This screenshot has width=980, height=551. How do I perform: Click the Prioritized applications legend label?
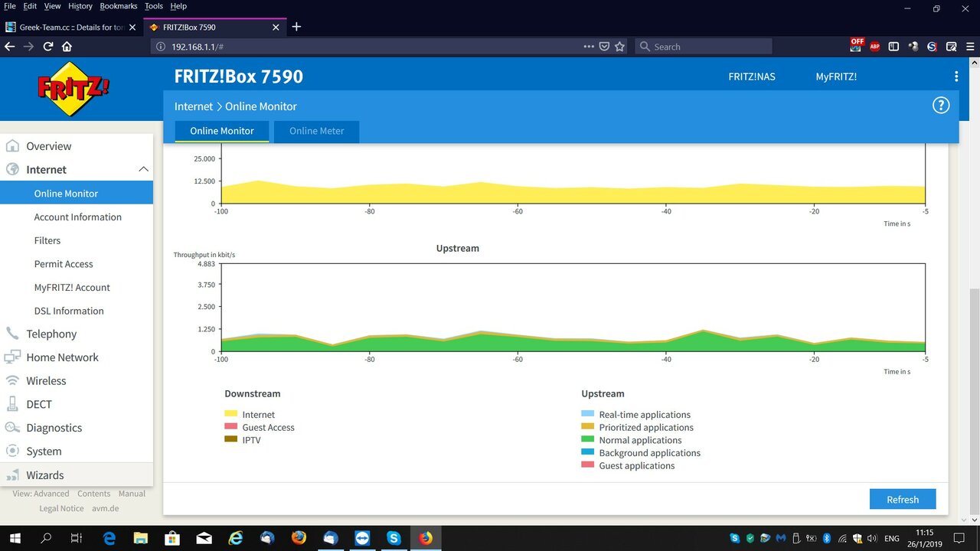point(646,427)
